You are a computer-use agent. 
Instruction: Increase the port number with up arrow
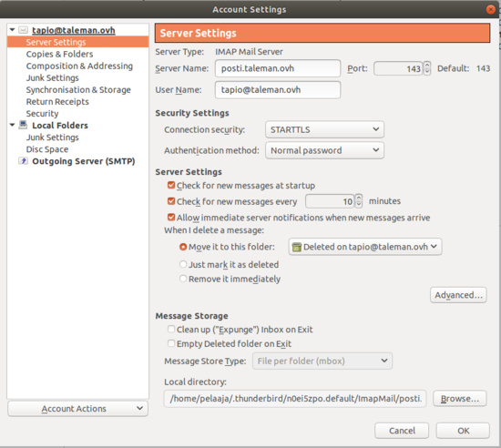(427, 65)
